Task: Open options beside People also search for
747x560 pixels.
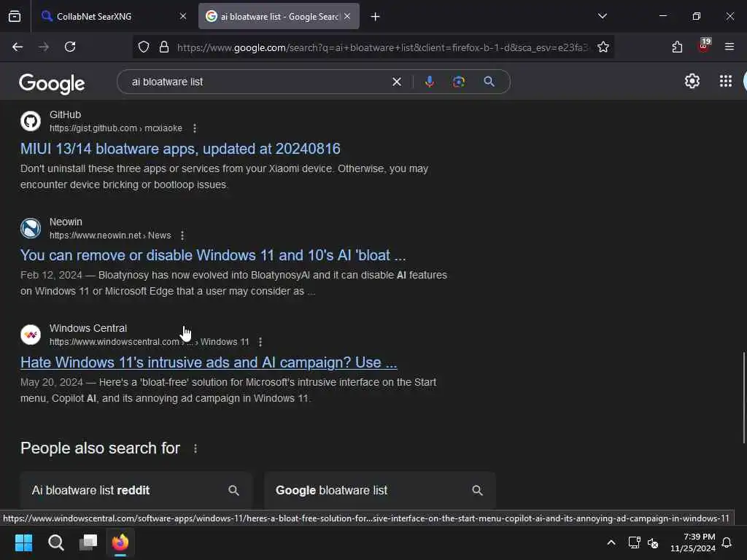Action: point(196,448)
